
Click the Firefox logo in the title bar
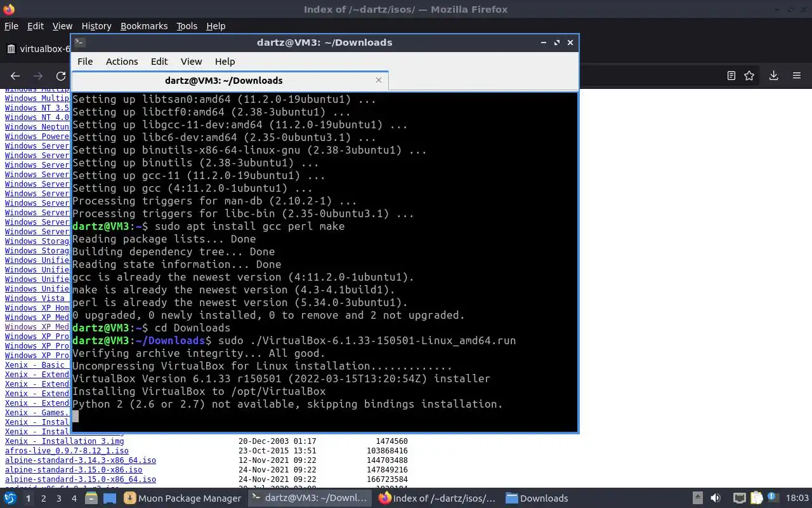coord(9,9)
